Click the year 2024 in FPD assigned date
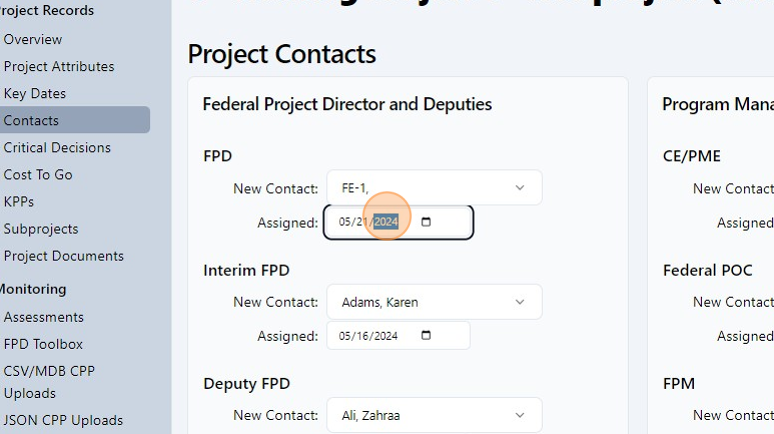The image size is (774, 434). (386, 222)
